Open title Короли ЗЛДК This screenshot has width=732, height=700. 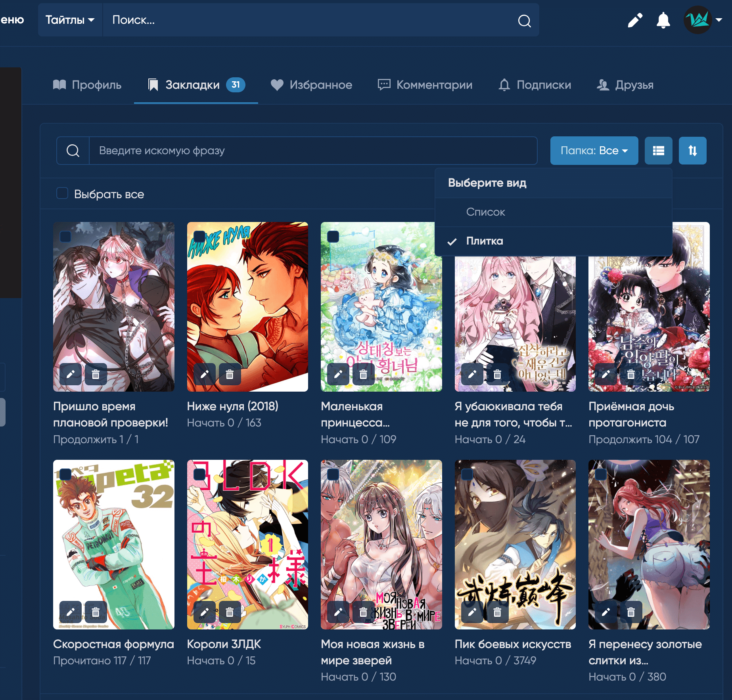[x=224, y=644]
